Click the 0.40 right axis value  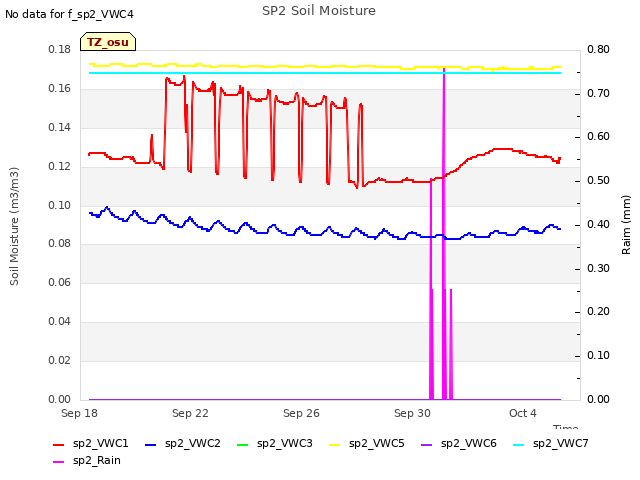pyautogui.click(x=598, y=224)
